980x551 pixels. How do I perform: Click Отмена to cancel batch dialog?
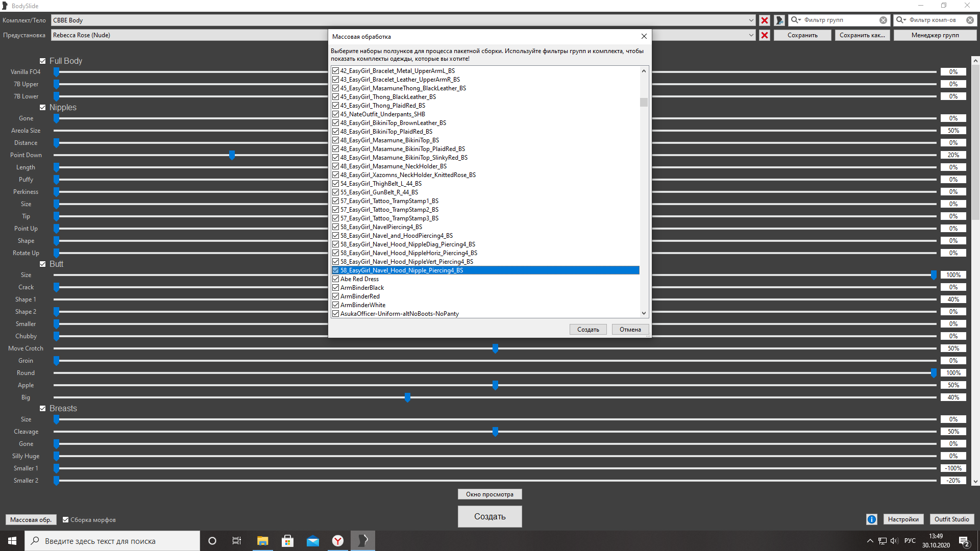[630, 330]
